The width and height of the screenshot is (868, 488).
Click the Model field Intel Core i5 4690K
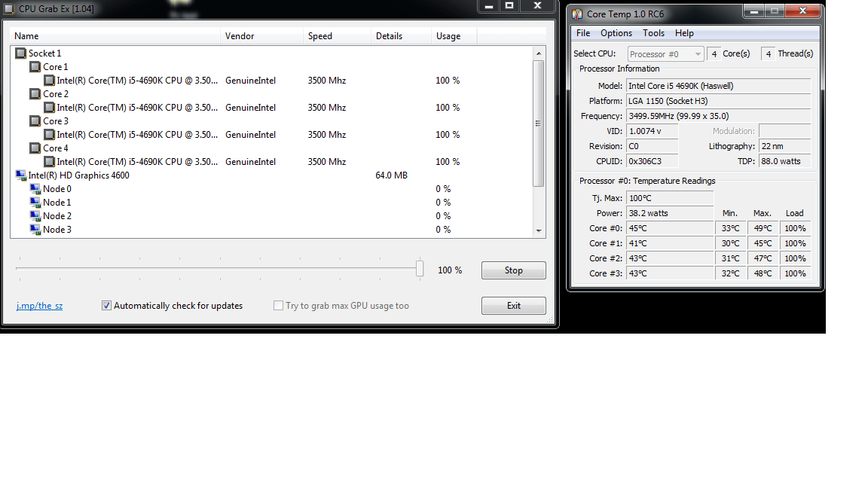pyautogui.click(x=719, y=86)
